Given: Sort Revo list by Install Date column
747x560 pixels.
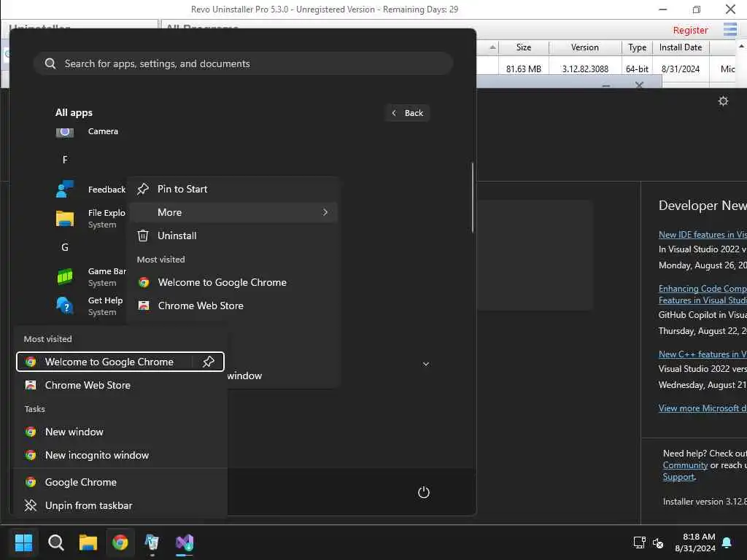Looking at the screenshot, I should coord(681,47).
